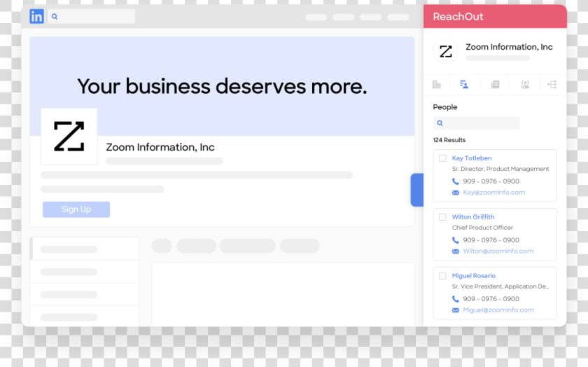The image size is (588, 367).
Task: Click the Z logo in ReachOut panel
Action: (x=445, y=51)
